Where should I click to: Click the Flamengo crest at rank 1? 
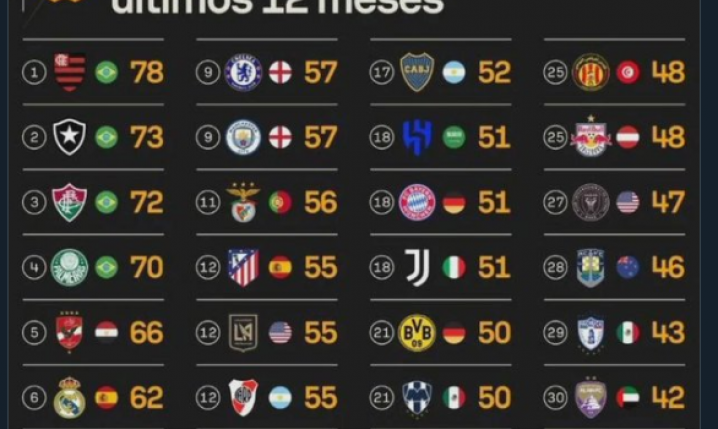(70, 72)
